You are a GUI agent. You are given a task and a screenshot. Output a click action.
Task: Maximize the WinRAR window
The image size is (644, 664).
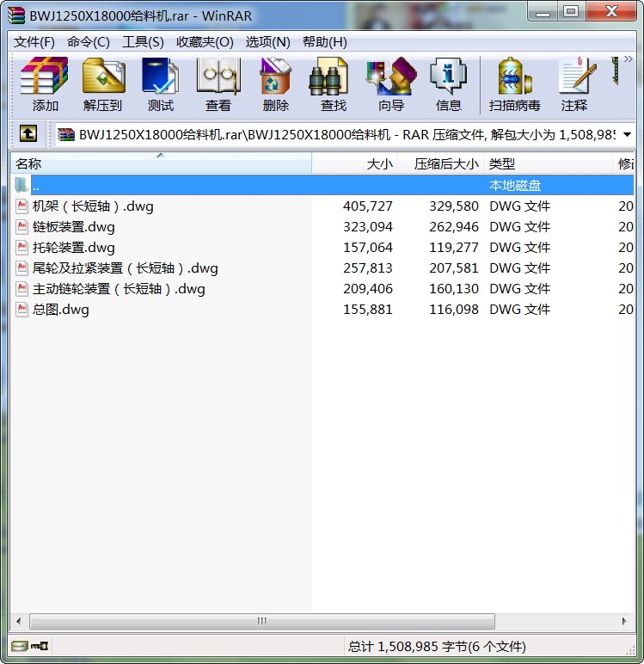coord(571,12)
